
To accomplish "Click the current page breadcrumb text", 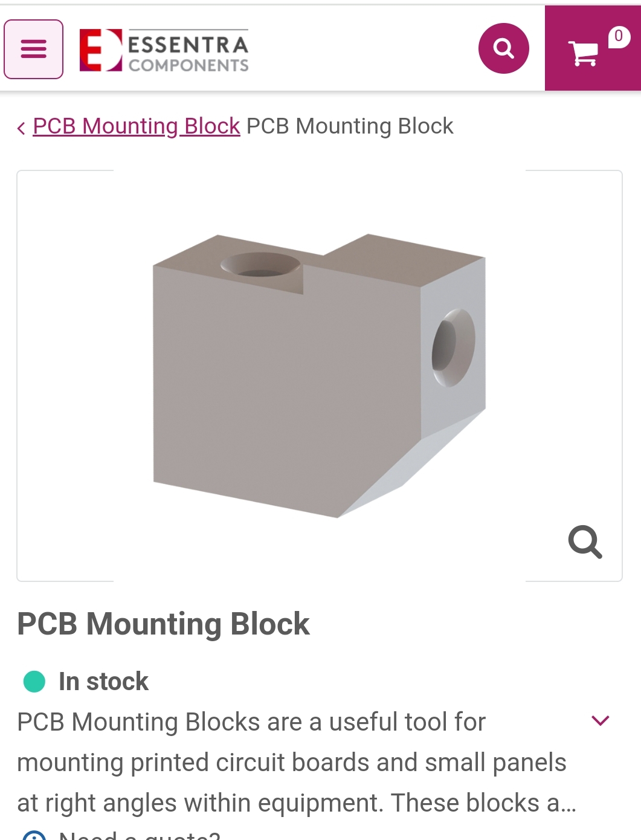I will point(350,126).
